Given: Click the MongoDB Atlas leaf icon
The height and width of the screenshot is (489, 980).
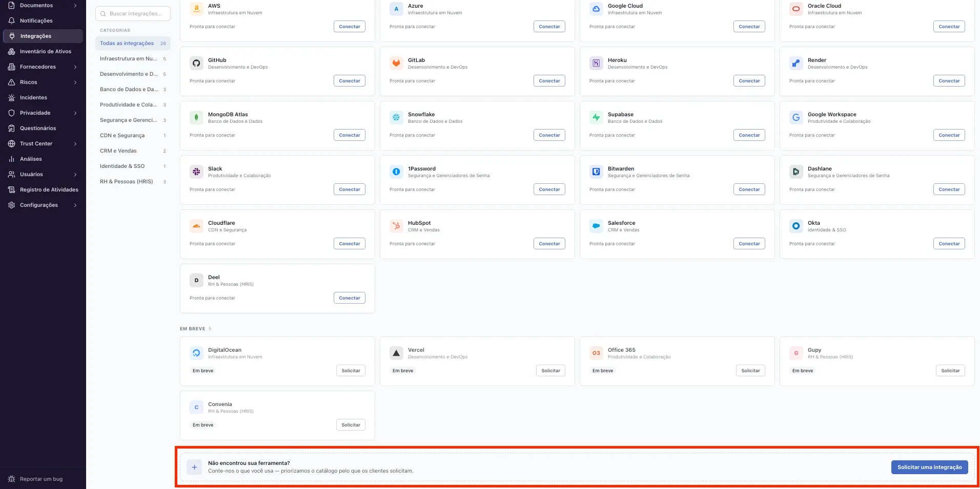Looking at the screenshot, I should tap(196, 118).
